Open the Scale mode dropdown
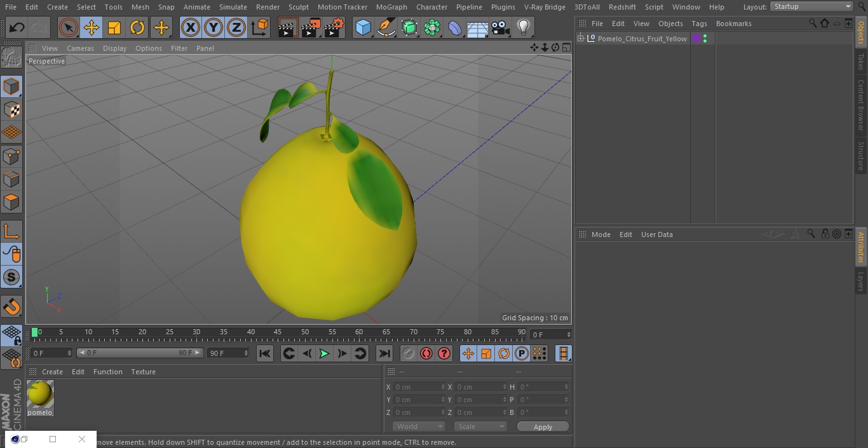 click(x=480, y=426)
